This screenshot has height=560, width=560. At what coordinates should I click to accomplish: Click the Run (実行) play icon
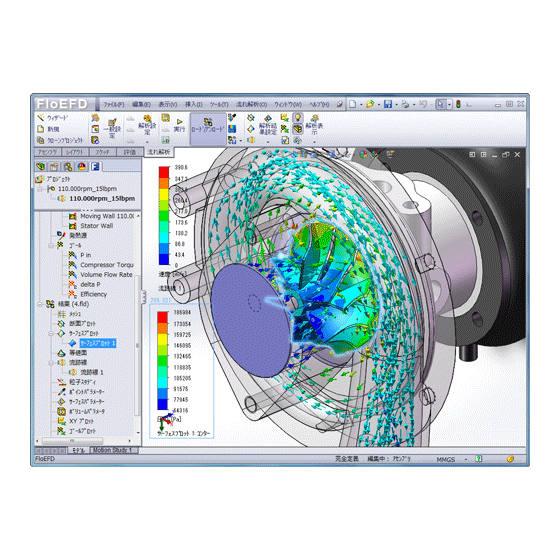[x=179, y=122]
